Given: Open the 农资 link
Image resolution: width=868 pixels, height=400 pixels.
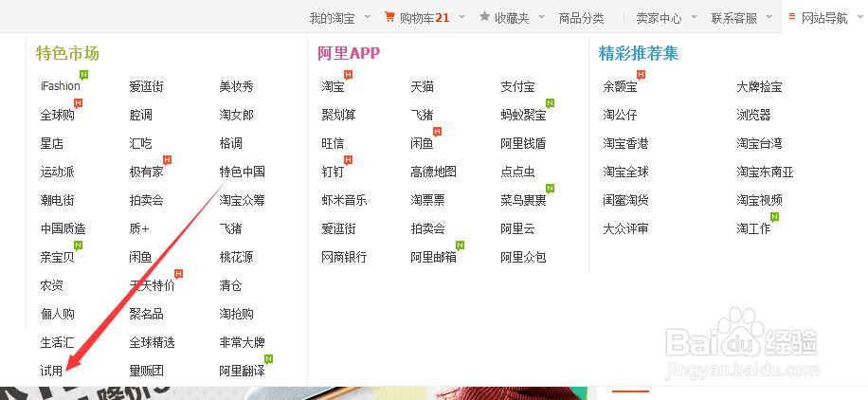Looking at the screenshot, I should (x=51, y=286).
